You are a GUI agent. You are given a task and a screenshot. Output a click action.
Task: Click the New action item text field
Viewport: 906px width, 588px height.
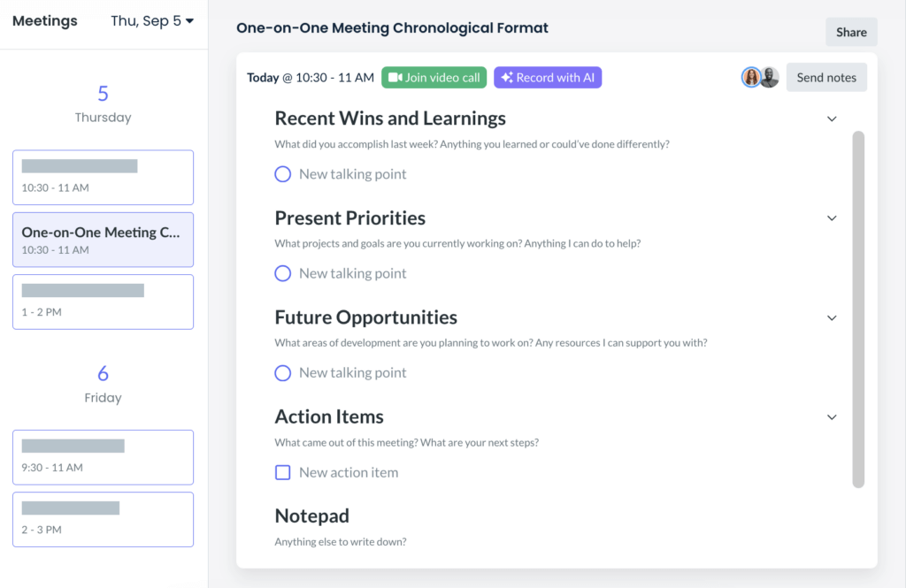[x=349, y=472]
